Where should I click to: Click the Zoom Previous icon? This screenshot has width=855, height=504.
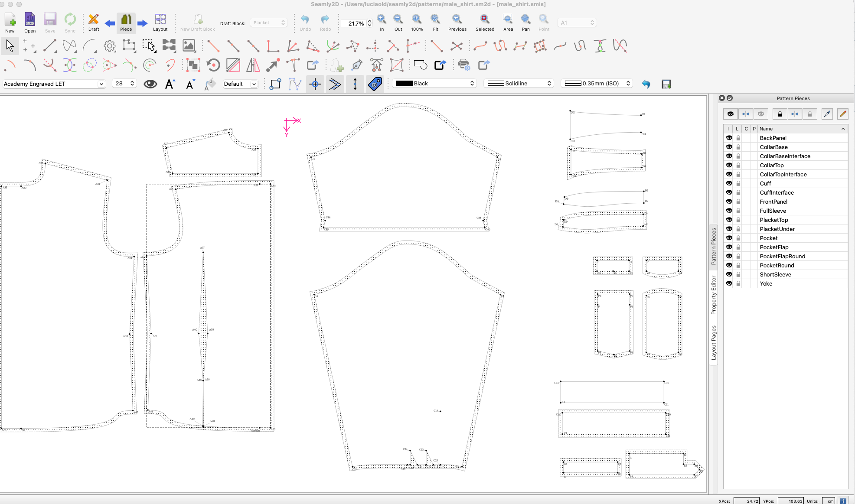point(457,20)
